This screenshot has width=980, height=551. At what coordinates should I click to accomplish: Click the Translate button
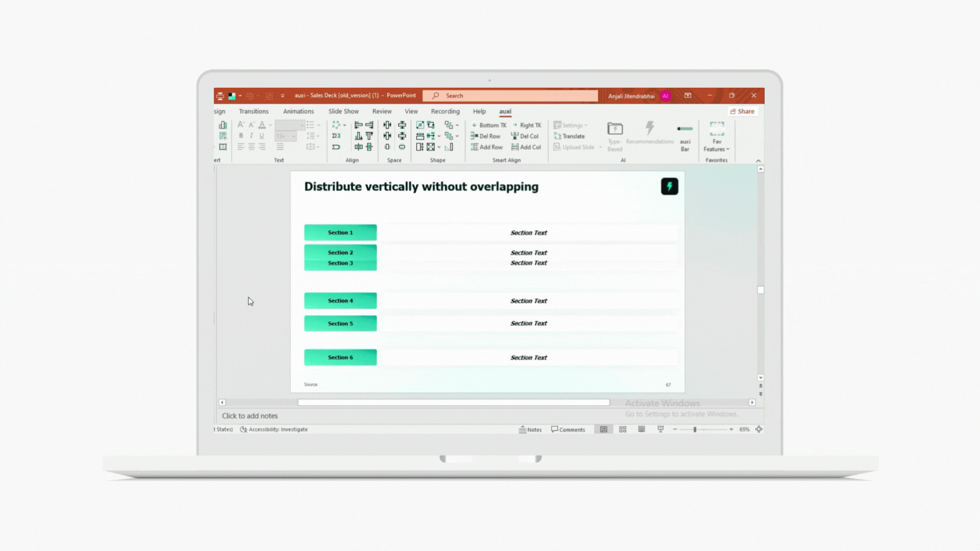pos(570,136)
